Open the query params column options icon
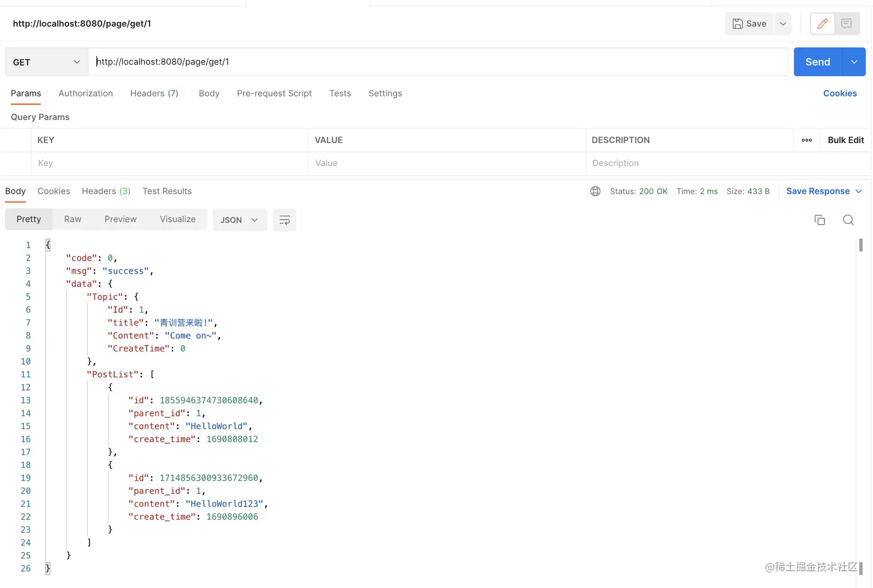The width and height of the screenshot is (873, 588). (807, 140)
